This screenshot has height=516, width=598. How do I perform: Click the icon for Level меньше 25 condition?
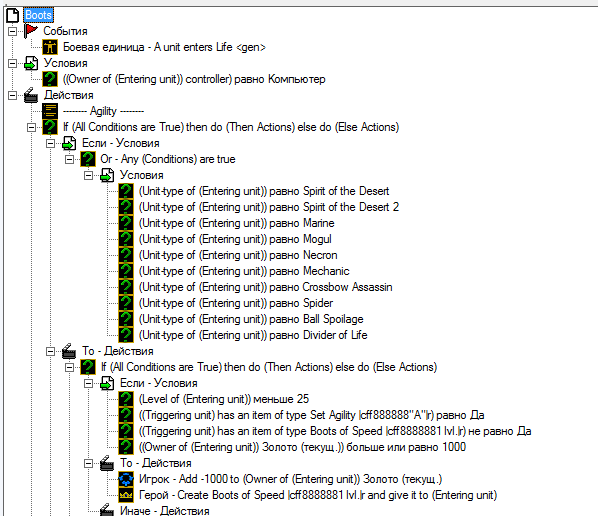coord(126,399)
